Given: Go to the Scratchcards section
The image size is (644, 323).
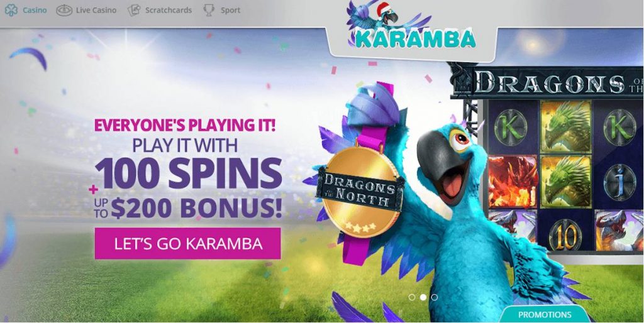Looking at the screenshot, I should coord(169,10).
